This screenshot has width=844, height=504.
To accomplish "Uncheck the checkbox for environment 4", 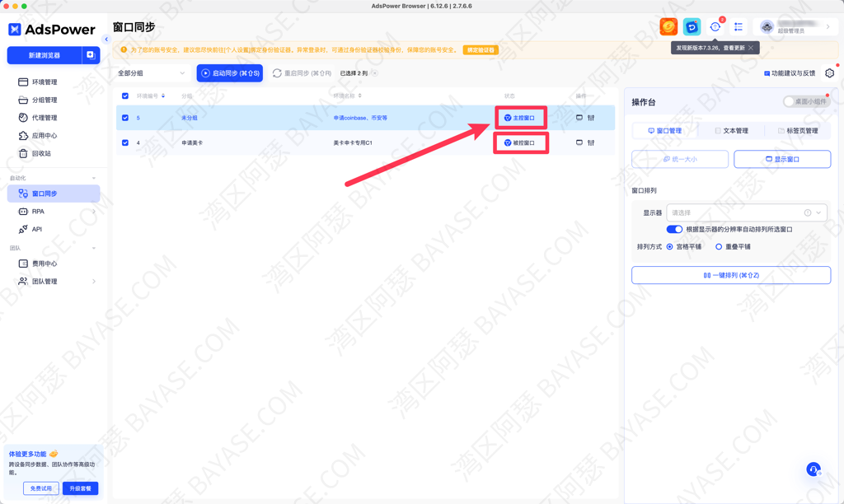I will (x=125, y=142).
